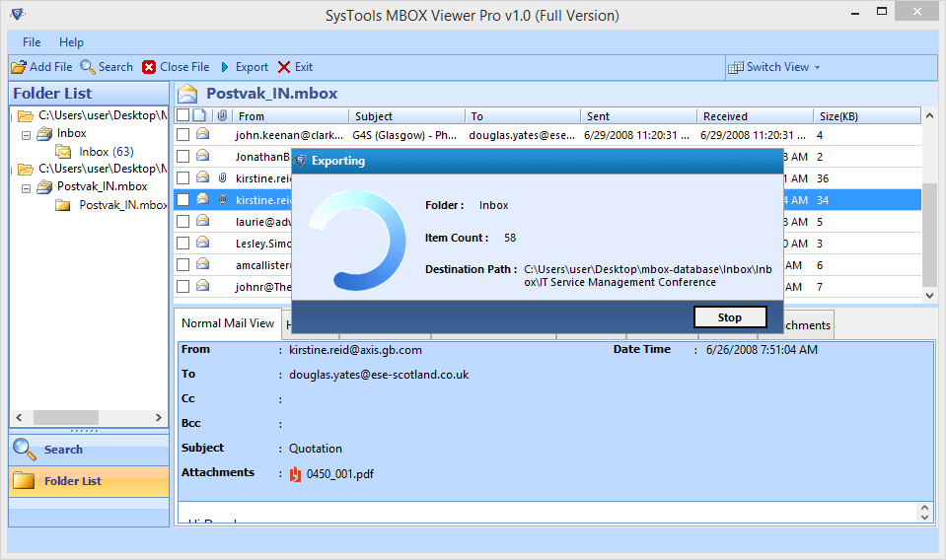Select first C:\Users\user\Desktop tree root

pos(102,115)
